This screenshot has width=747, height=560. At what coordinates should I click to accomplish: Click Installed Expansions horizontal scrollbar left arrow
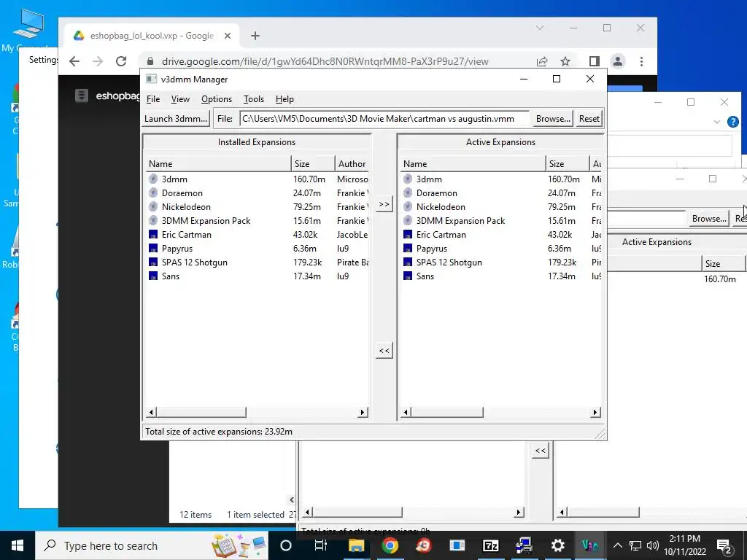pyautogui.click(x=152, y=413)
